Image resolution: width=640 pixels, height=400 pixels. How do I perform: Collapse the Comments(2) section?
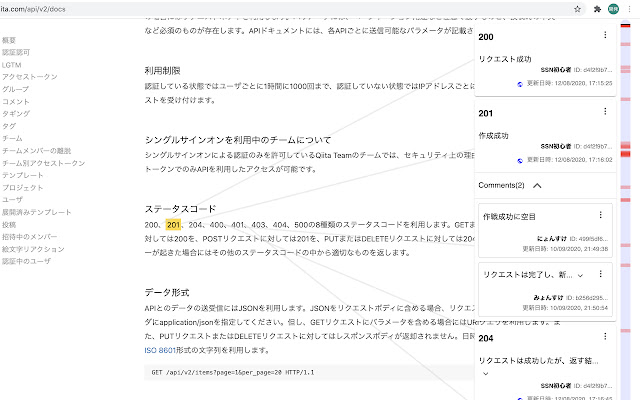pos(537,186)
